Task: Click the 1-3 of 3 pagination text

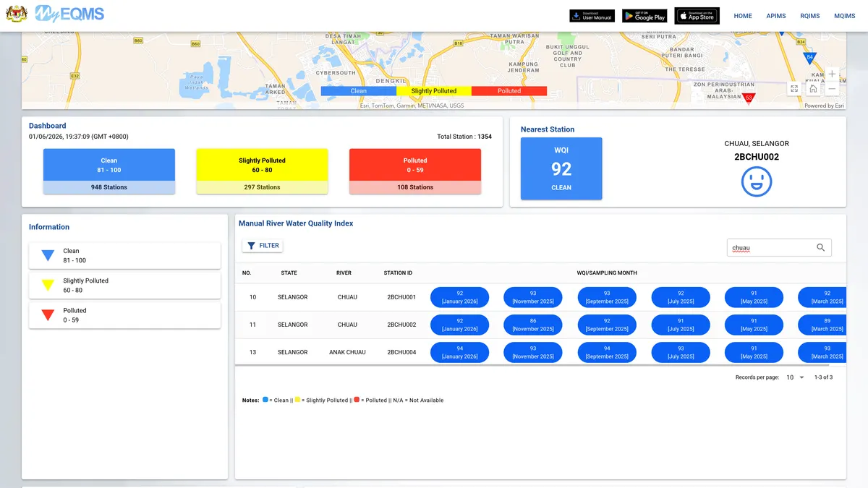Action: [x=823, y=377]
